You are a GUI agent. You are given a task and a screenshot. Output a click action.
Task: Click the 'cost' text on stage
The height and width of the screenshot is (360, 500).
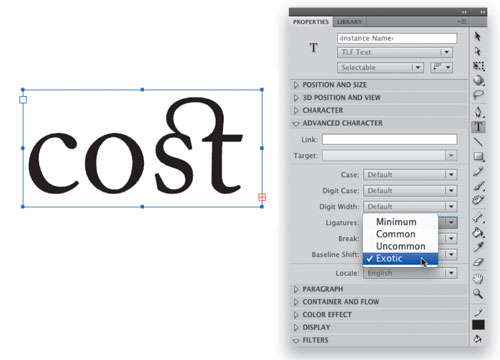[136, 147]
